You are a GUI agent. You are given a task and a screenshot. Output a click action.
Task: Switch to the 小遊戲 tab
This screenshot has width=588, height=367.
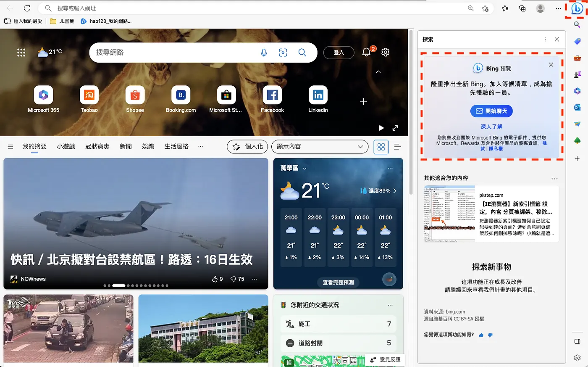pos(66,146)
